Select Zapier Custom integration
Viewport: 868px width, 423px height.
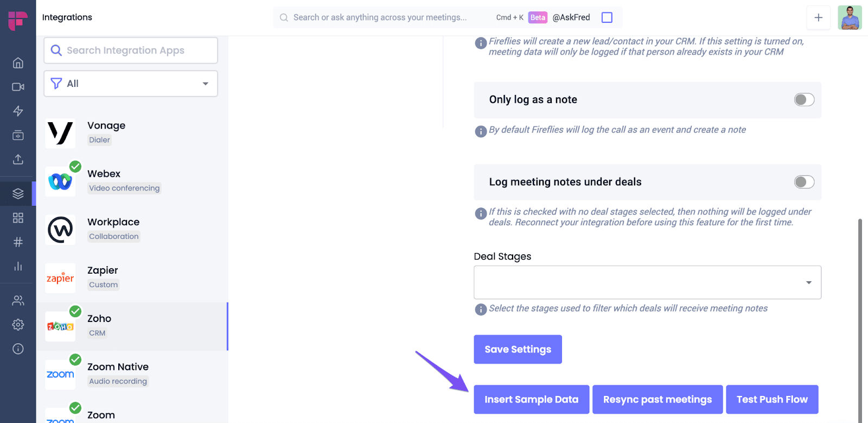pos(132,278)
